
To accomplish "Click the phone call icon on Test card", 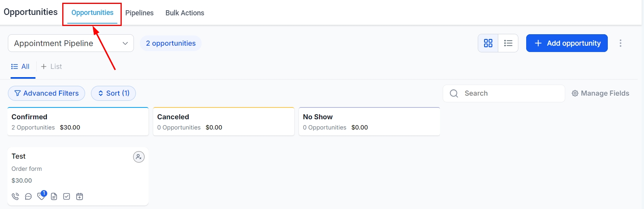I will 15,196.
